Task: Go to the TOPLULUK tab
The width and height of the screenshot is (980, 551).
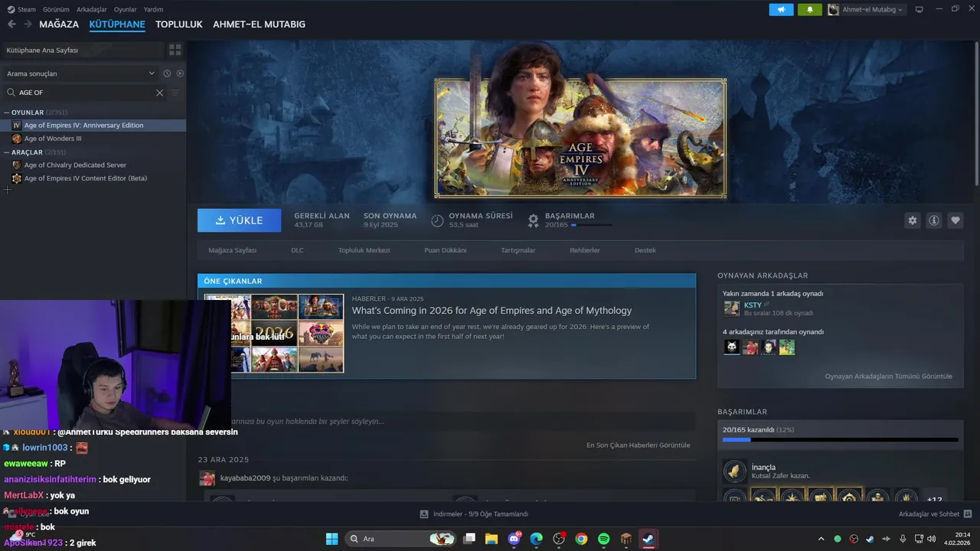Action: [179, 24]
